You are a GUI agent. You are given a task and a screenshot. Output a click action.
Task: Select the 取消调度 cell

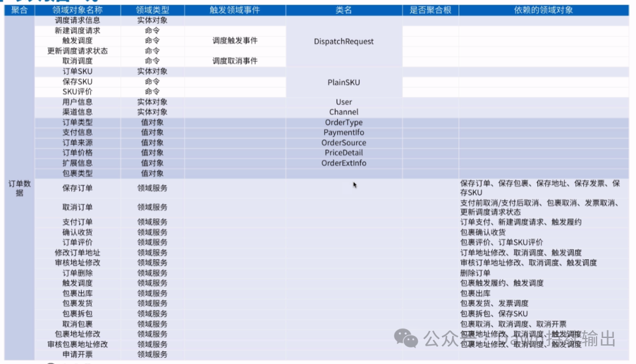pos(78,61)
